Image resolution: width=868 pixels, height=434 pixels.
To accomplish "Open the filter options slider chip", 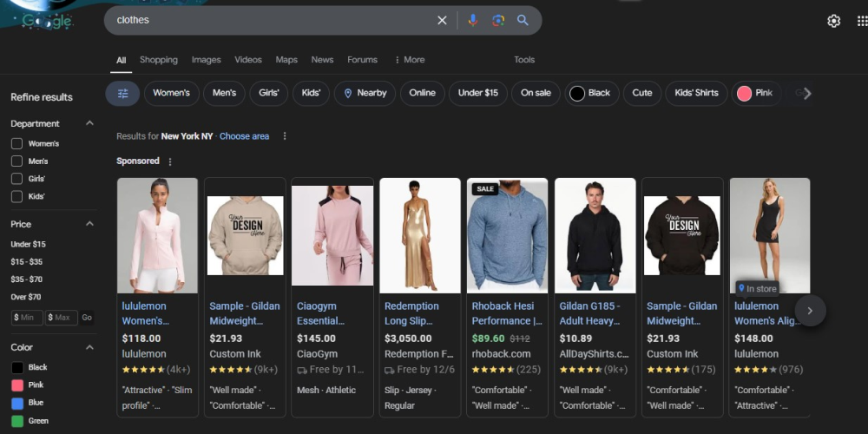I will 122,94.
